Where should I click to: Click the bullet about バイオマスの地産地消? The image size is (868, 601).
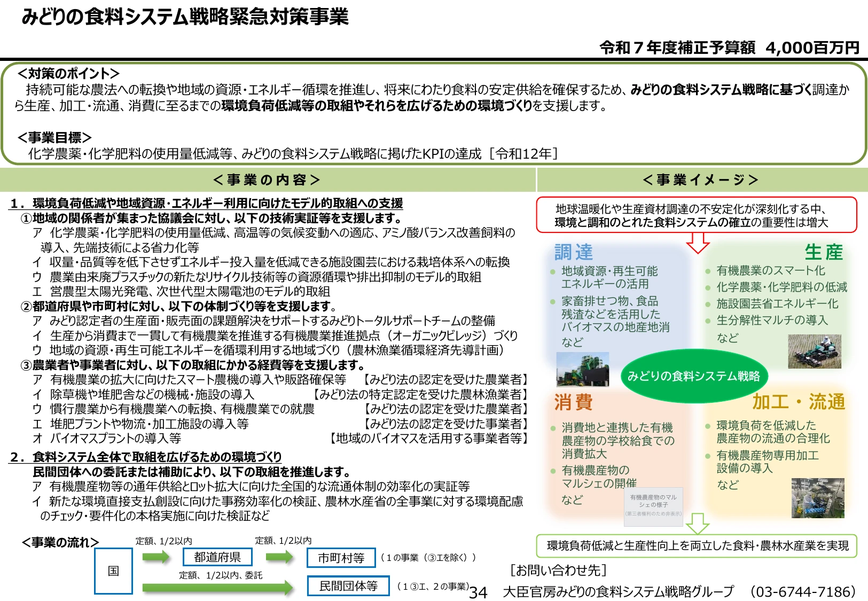[x=610, y=314]
